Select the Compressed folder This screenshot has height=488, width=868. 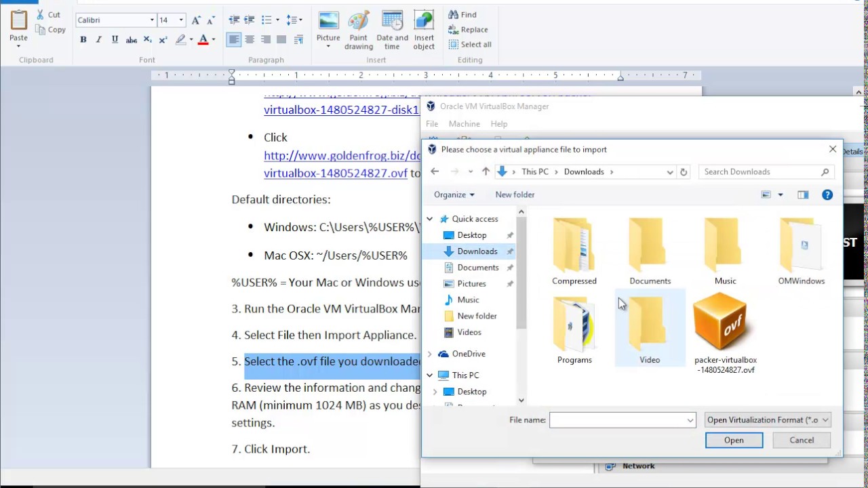pos(574,251)
